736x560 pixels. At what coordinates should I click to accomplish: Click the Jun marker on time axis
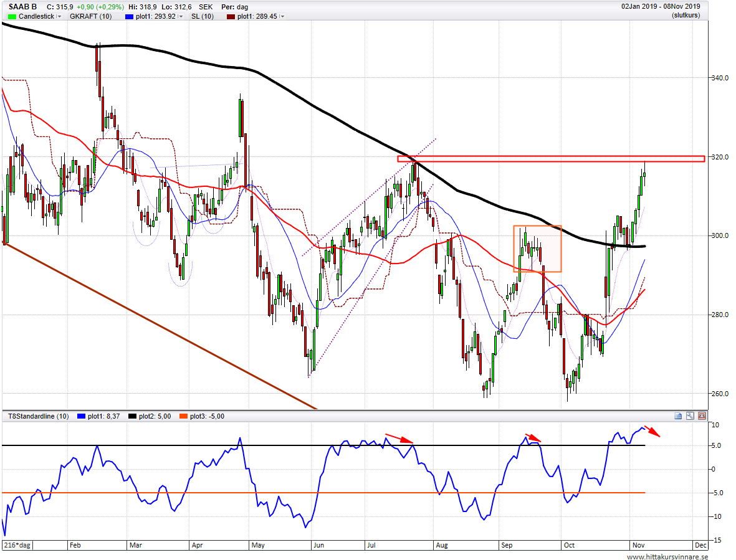[318, 545]
